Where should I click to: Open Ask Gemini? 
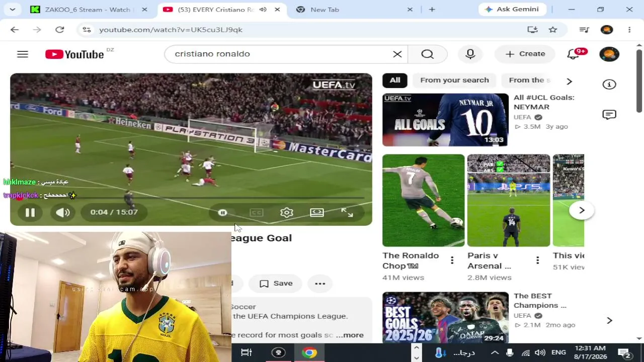point(513,10)
